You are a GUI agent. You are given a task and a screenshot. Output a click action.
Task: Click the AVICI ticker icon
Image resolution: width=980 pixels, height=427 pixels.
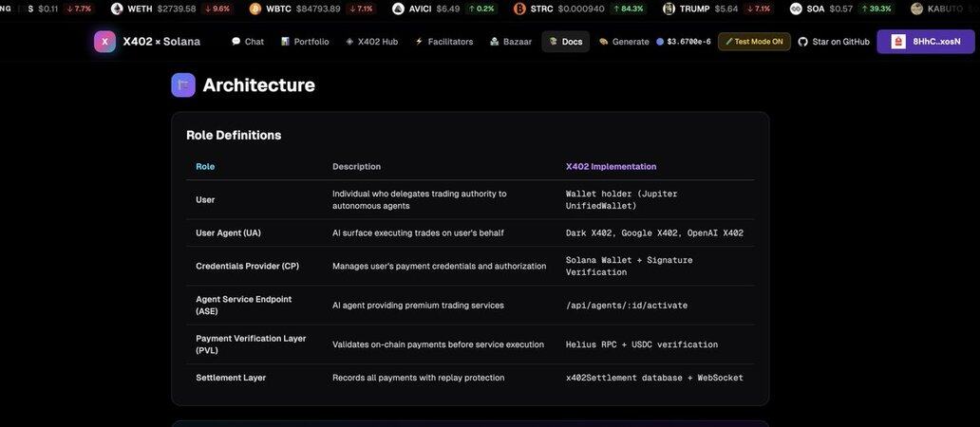coord(398,9)
